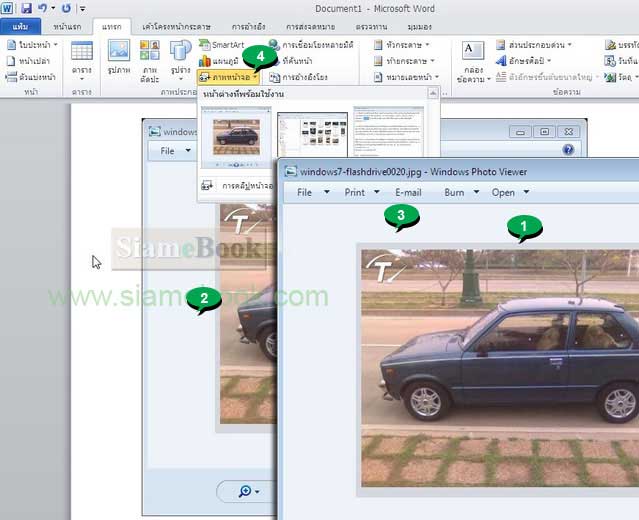639x520 pixels.
Task: Click the scroll-up arrow in screenshot gallery
Action: (433, 94)
